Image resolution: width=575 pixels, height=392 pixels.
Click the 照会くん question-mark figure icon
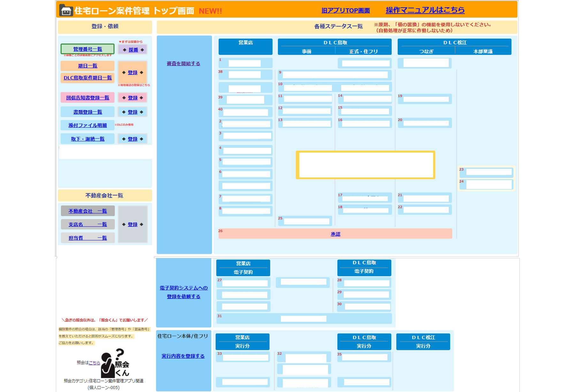coord(115,363)
